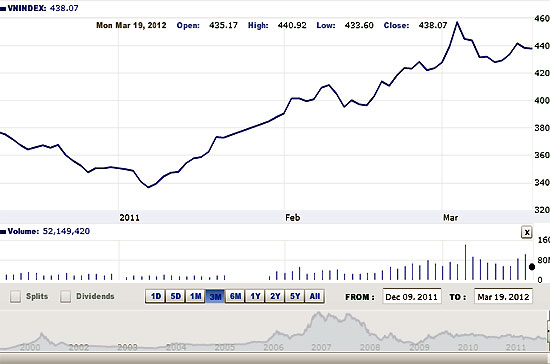Click the VNINDEX legend label
Screen dimensions: 550x364
point(27,8)
